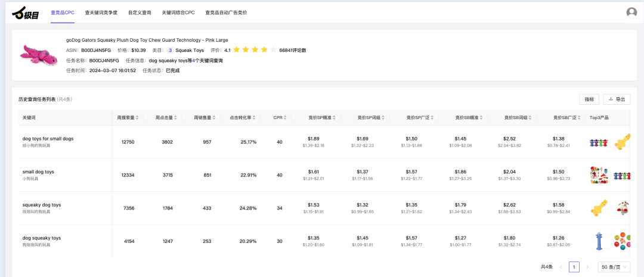Open Top3 product image for squeaky dog toys

pos(599,207)
